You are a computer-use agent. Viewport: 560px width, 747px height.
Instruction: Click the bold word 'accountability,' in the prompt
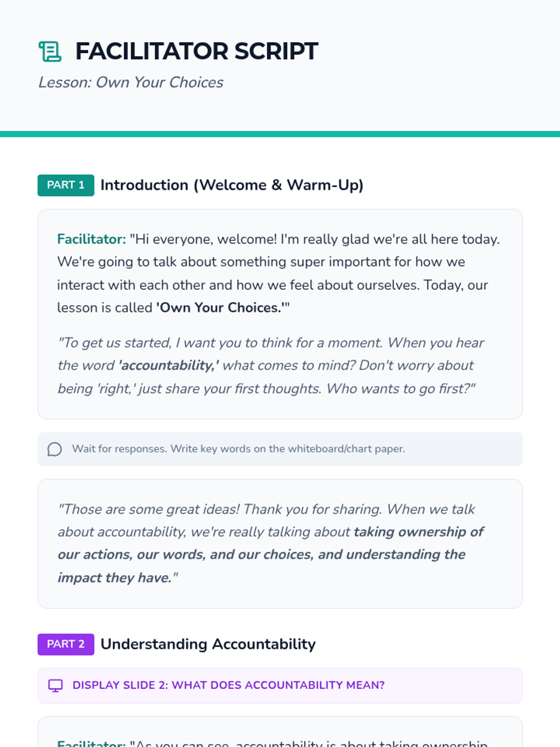[168, 366]
